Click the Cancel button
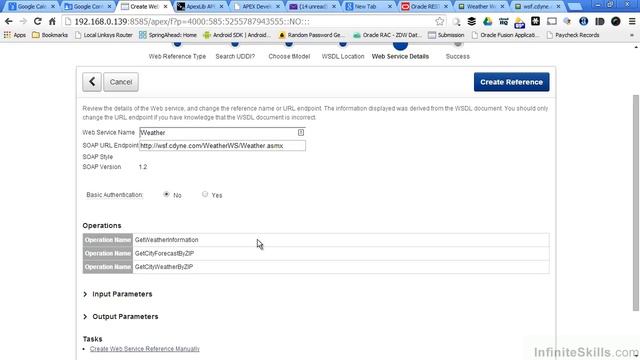The width and height of the screenshot is (640, 360). click(x=121, y=82)
